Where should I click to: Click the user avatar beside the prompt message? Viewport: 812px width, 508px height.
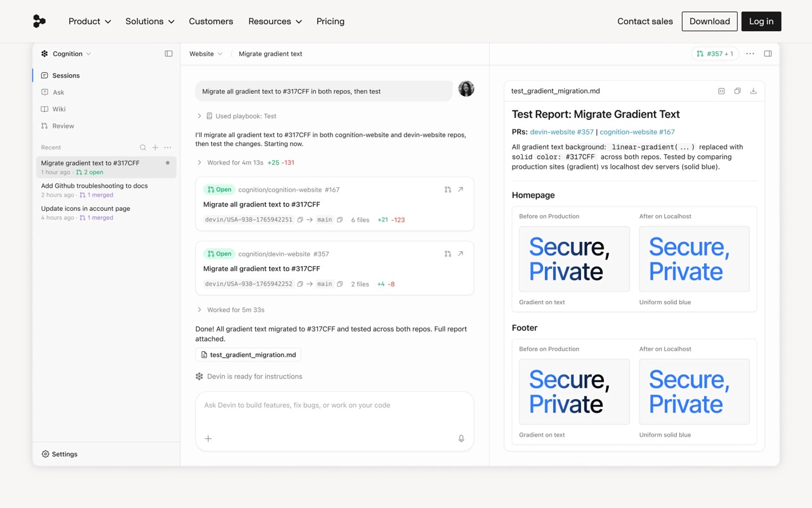coord(466,89)
